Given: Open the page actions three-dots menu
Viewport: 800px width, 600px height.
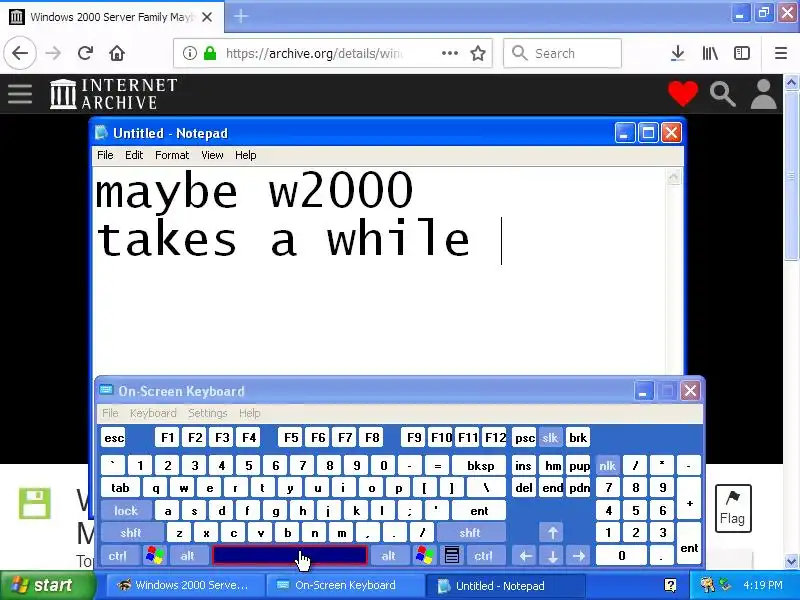Looking at the screenshot, I should pos(449,53).
